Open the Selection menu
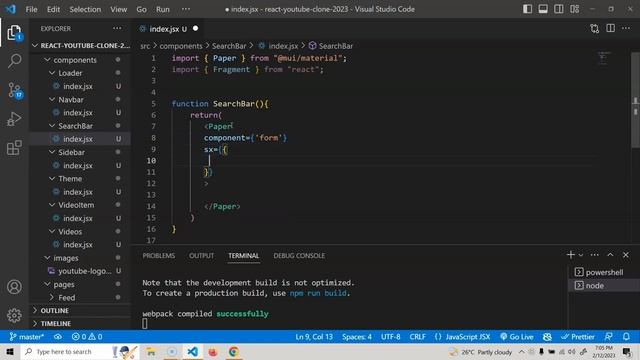 [85, 9]
